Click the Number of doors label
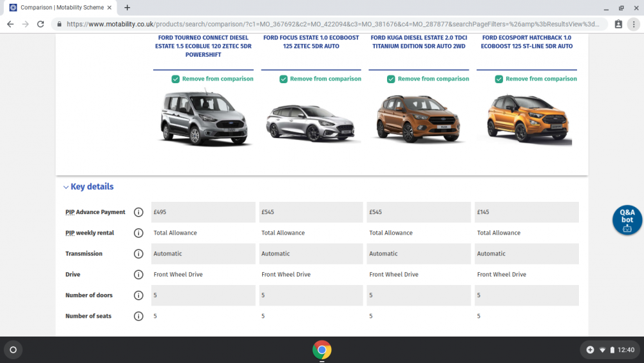This screenshot has height=363, width=644. coord(89,295)
